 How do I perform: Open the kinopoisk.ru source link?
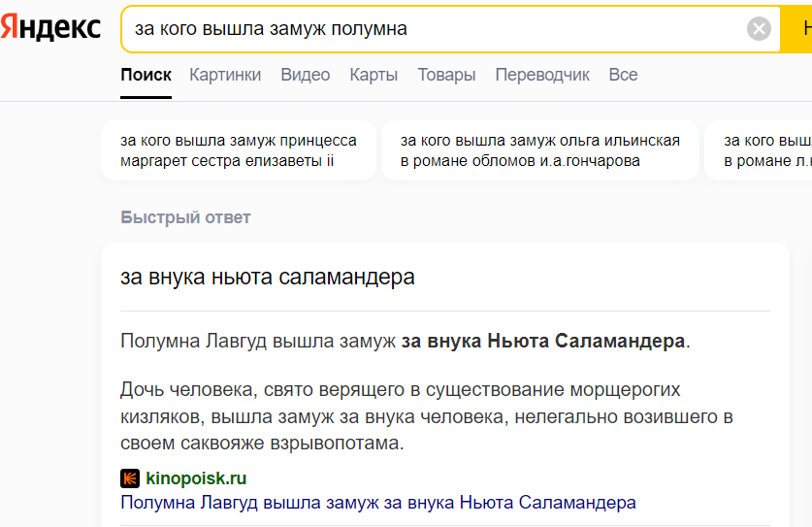point(196,478)
